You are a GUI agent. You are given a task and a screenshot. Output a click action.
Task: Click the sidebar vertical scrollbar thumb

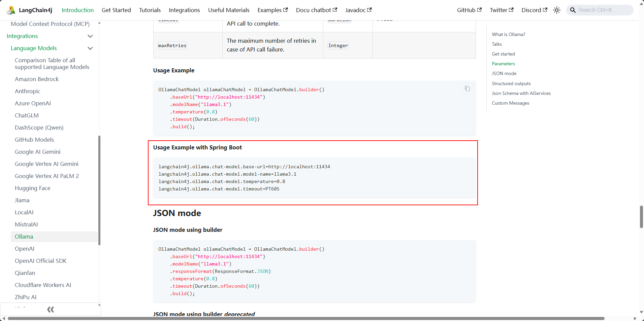click(x=99, y=190)
